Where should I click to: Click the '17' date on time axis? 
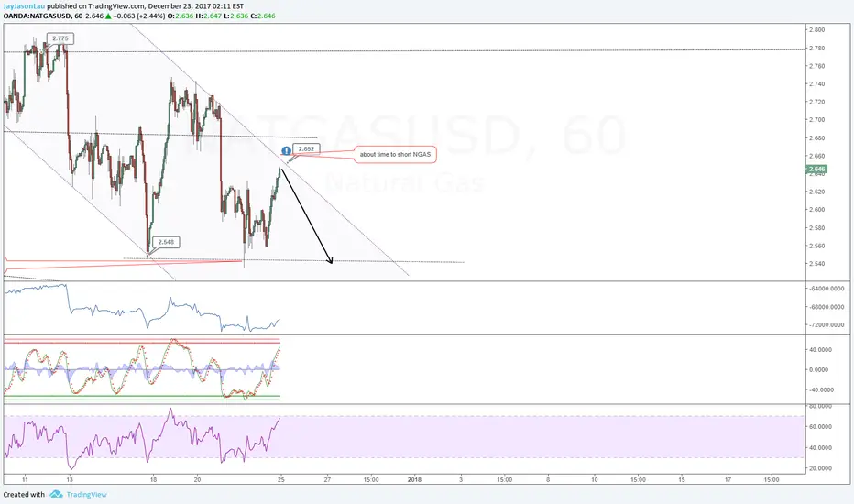(x=728, y=479)
